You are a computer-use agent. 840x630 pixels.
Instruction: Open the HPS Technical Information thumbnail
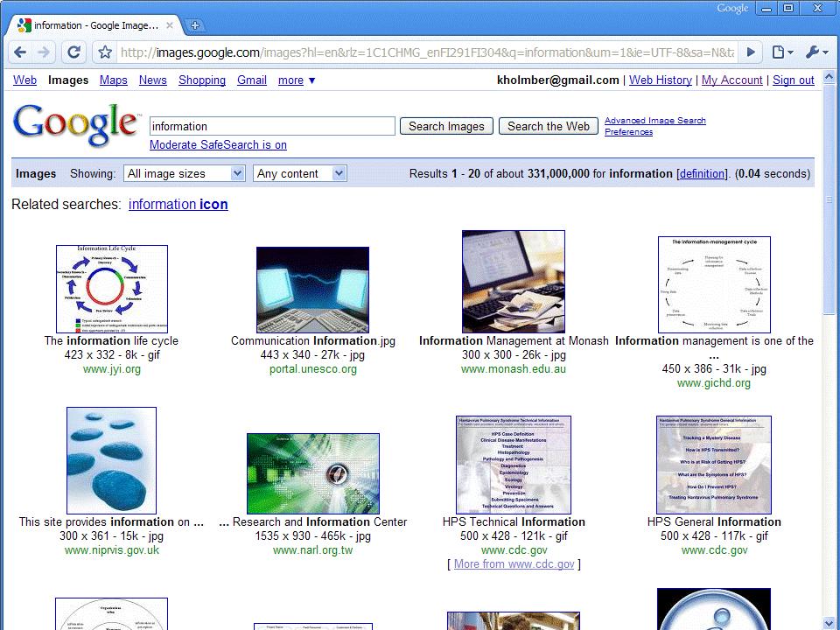tap(514, 465)
